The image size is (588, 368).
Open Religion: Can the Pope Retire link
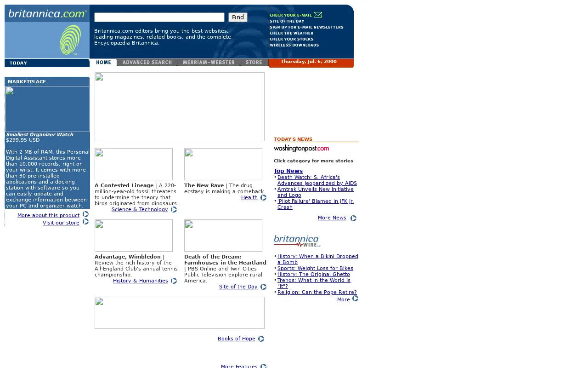317,293
